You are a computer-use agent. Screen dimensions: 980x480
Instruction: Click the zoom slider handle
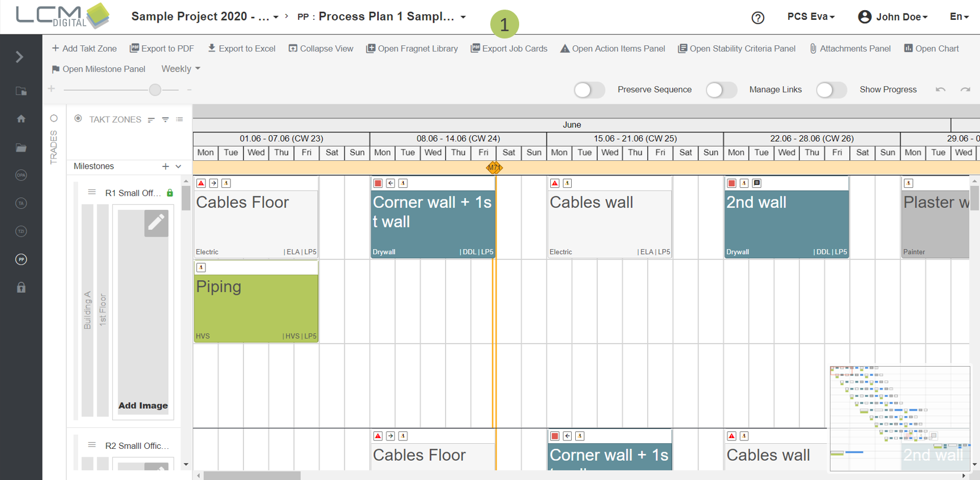pos(155,89)
